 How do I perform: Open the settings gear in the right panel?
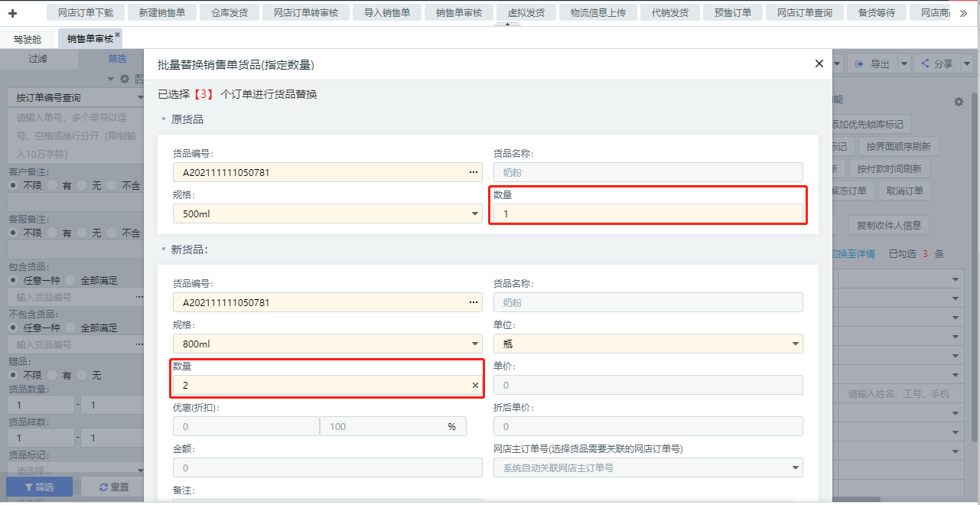(x=959, y=102)
